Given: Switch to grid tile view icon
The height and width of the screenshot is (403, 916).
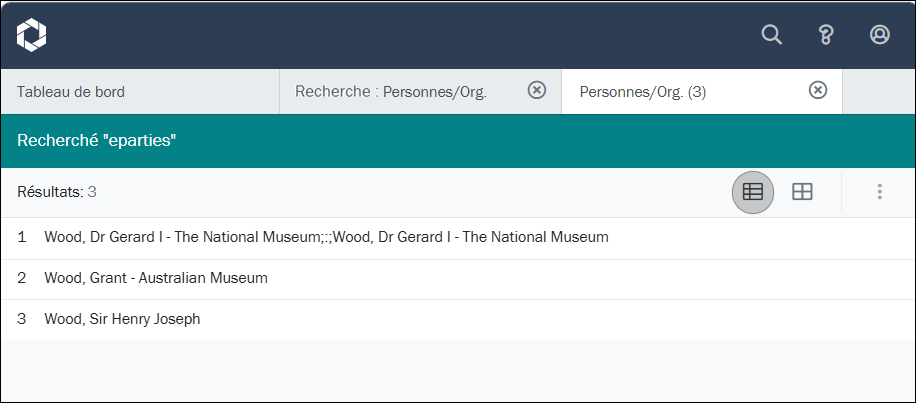Looking at the screenshot, I should tap(802, 192).
